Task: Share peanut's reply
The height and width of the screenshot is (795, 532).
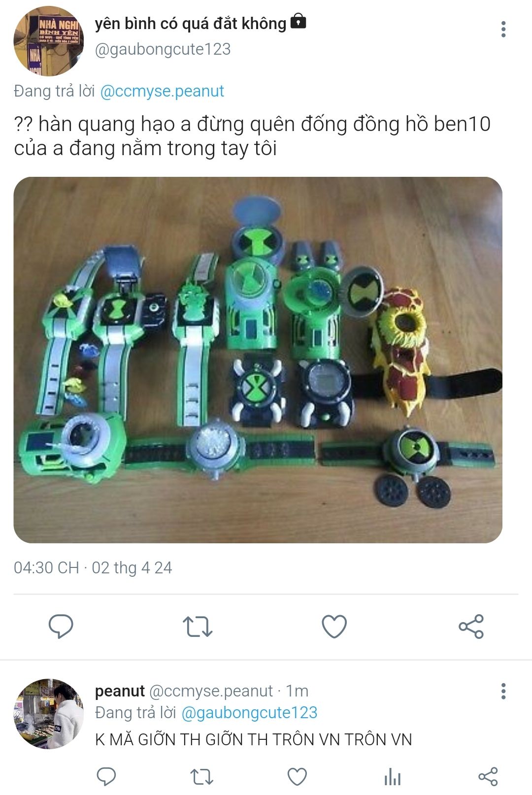Action: click(x=488, y=777)
